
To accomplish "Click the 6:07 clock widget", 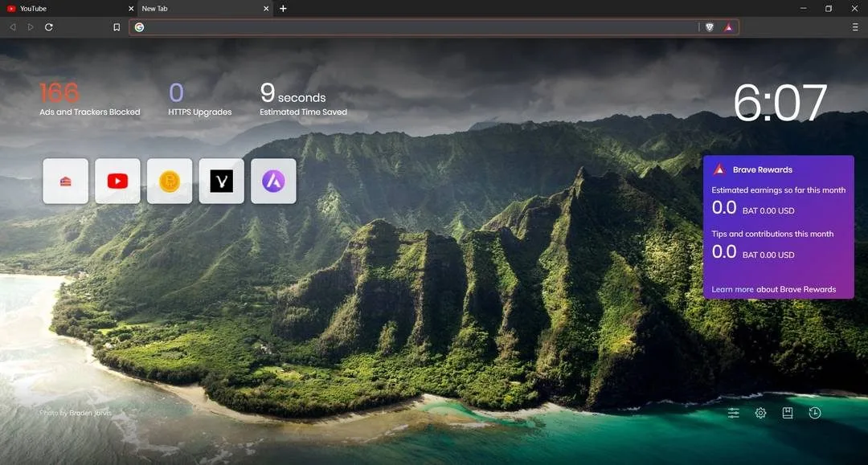I will coord(780,103).
